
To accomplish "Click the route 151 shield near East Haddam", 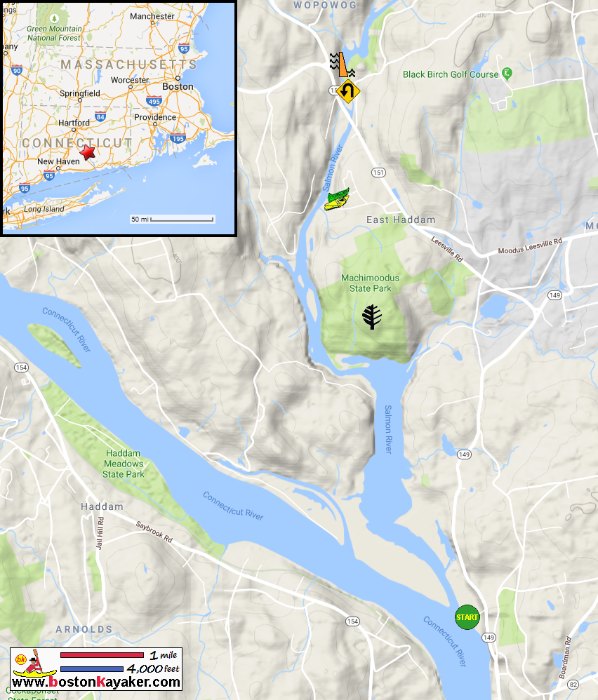I will pyautogui.click(x=378, y=173).
